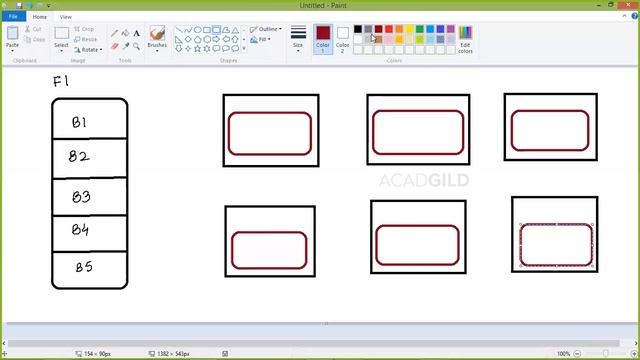Choose the Oval callout shape

pos(226,49)
